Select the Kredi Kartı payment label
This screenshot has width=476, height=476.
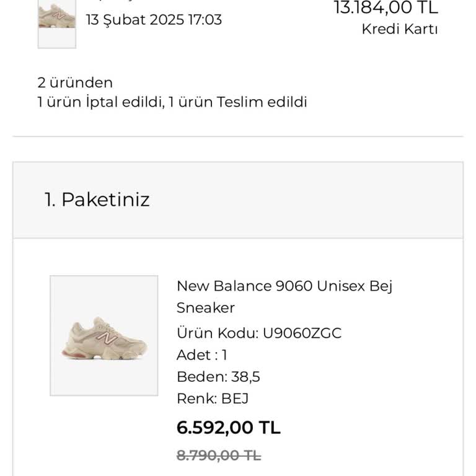400,29
